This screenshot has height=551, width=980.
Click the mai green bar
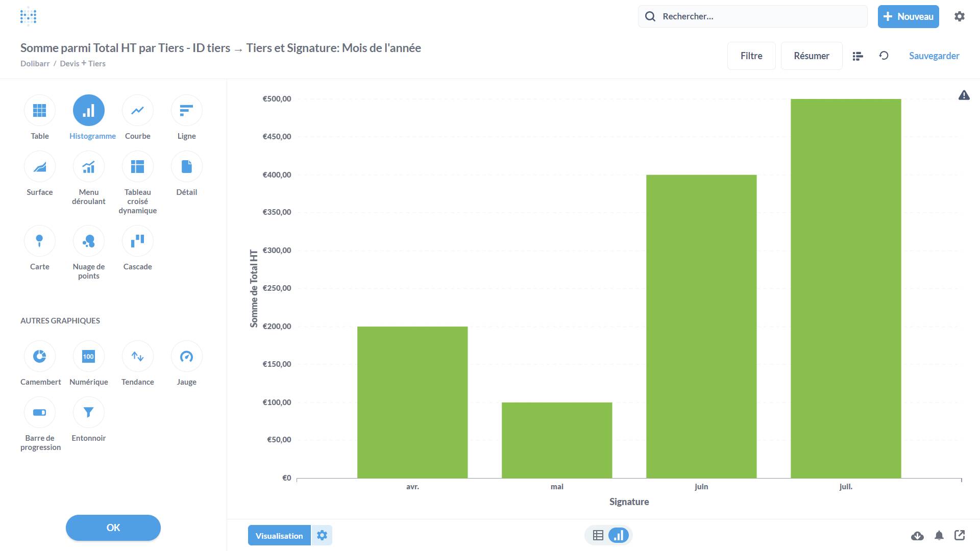(557, 440)
